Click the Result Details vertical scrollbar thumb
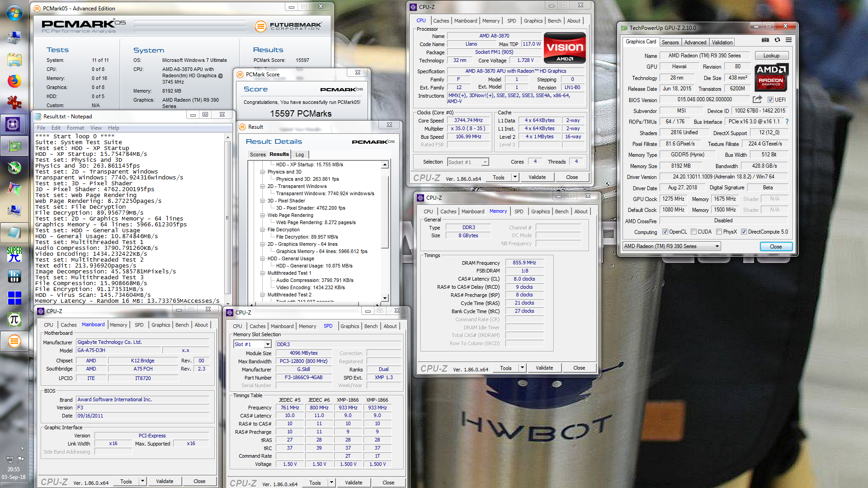868x488 pixels. click(385, 212)
